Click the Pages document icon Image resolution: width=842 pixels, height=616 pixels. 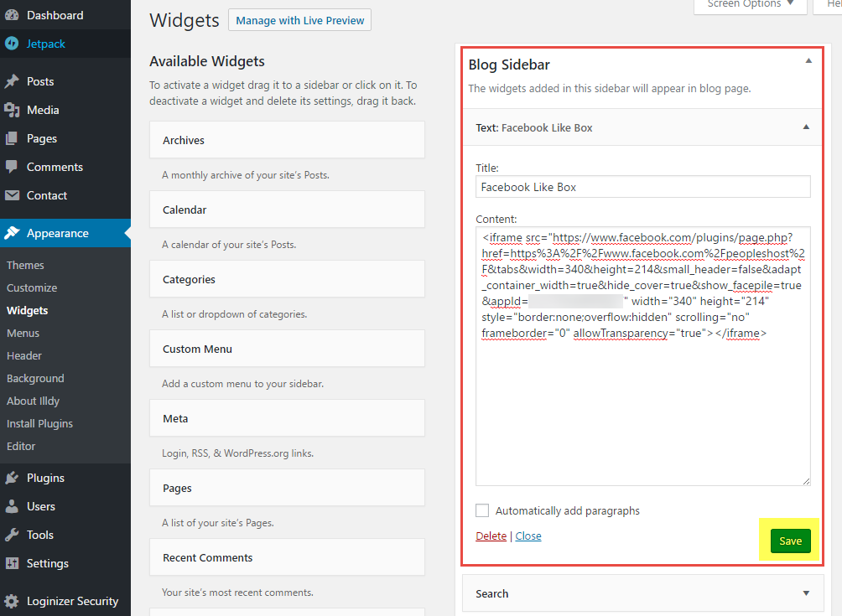[x=12, y=138]
